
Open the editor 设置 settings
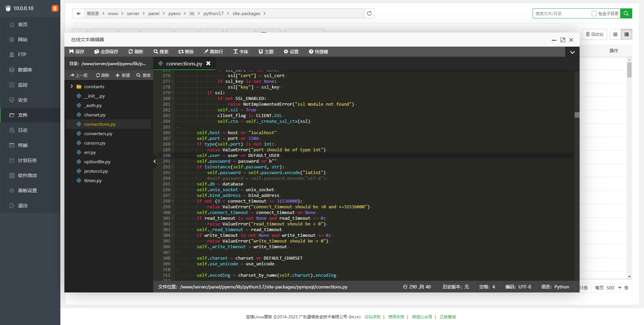click(x=291, y=52)
